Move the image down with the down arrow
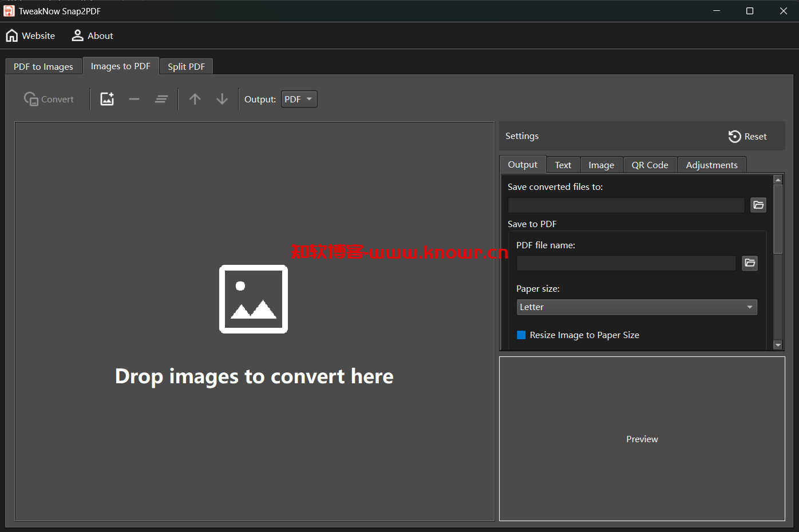Viewport: 799px width, 532px height. (x=222, y=99)
